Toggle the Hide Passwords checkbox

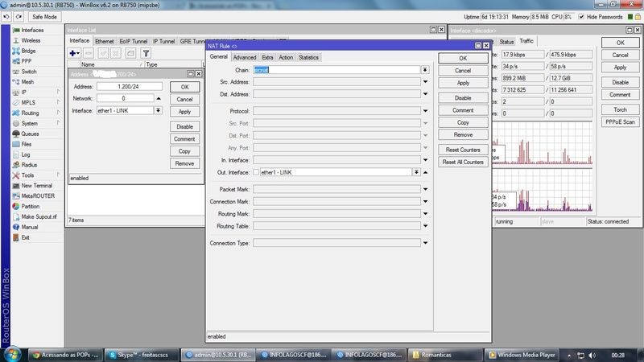pos(581,17)
